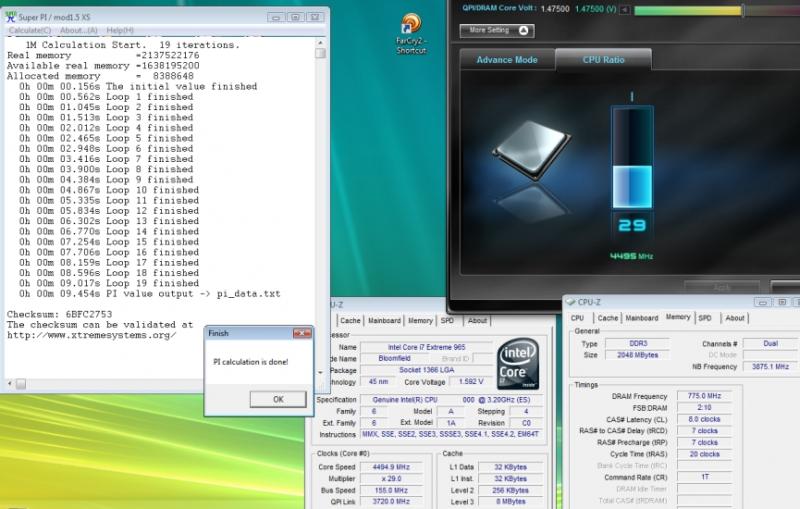
Task: Click the CPU-Z title bar icon
Action: (x=571, y=302)
